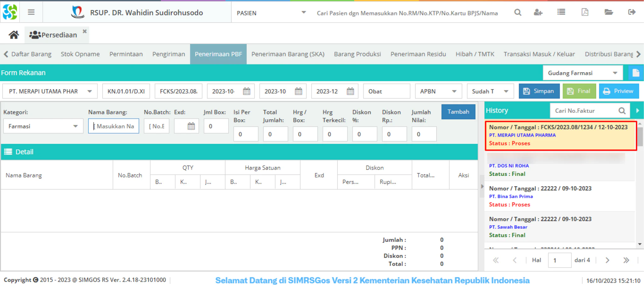Click the splitter collapse arrow beside the Detail table
Image resolution: width=644 pixels, height=288 pixels.
pyautogui.click(x=482, y=186)
